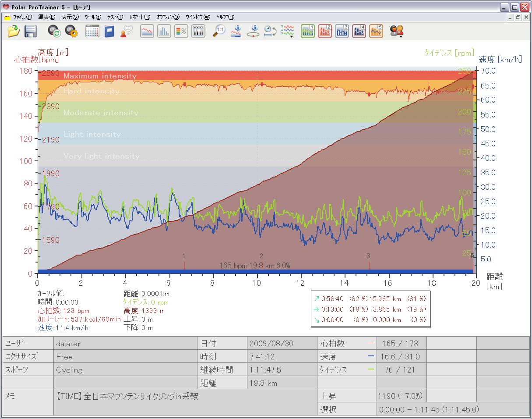Select the curve graph view icon

[x=147, y=31]
